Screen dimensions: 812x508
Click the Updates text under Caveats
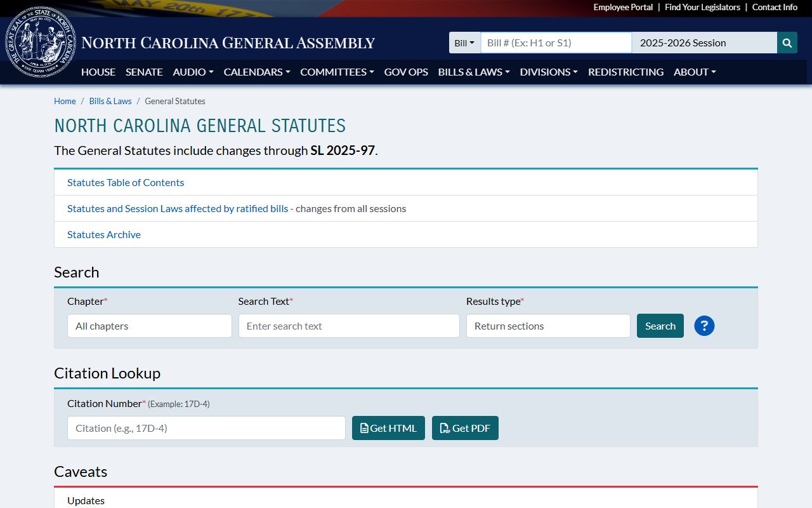point(86,500)
